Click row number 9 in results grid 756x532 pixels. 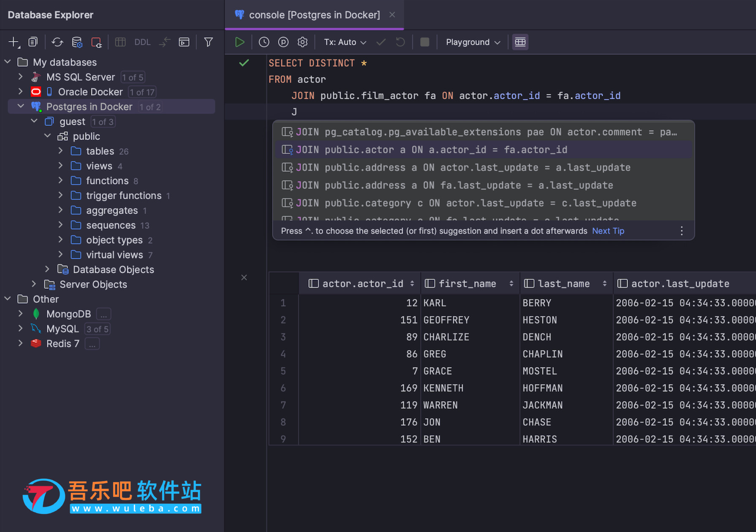(283, 439)
